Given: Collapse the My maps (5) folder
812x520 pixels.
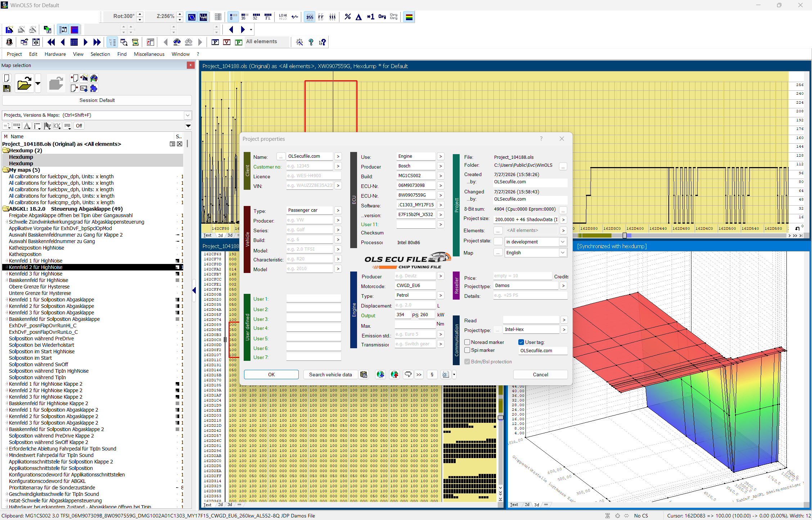Looking at the screenshot, I should coord(5,170).
